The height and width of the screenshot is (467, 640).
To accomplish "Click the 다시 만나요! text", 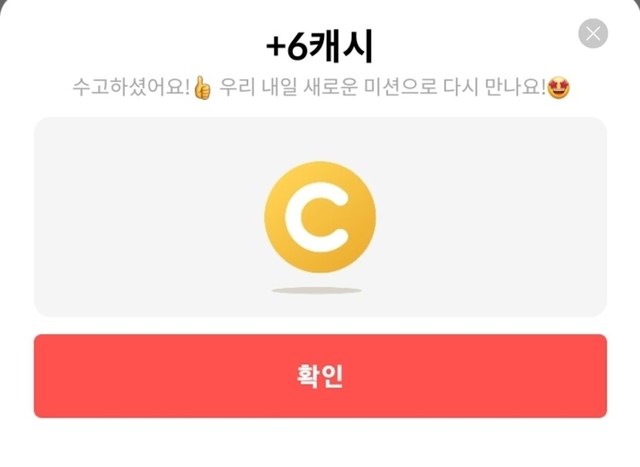I will [x=494, y=87].
